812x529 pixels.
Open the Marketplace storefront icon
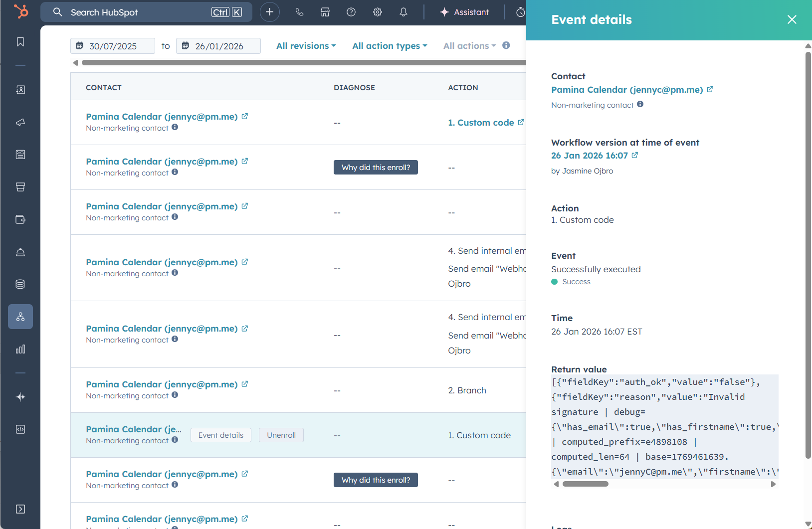[325, 12]
